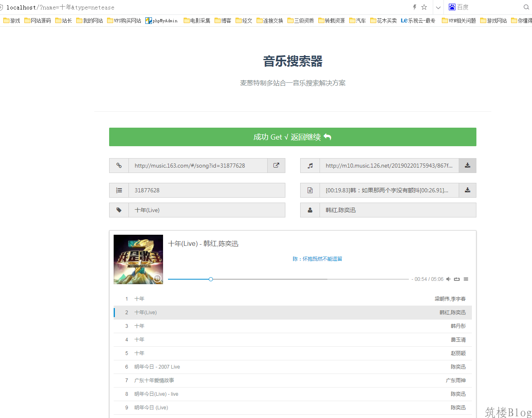Bookmark this page with the star icon
The width and height of the screenshot is (532, 418).
click(424, 7)
